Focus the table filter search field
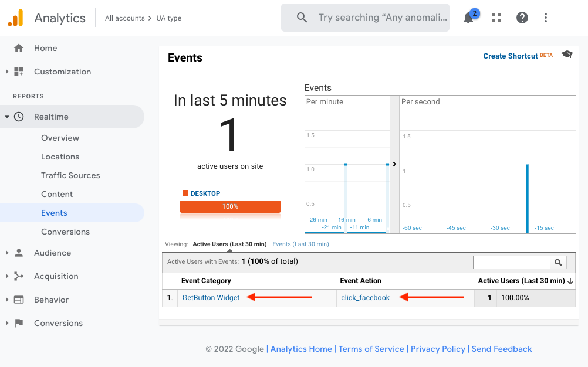588x367 pixels. pos(511,263)
